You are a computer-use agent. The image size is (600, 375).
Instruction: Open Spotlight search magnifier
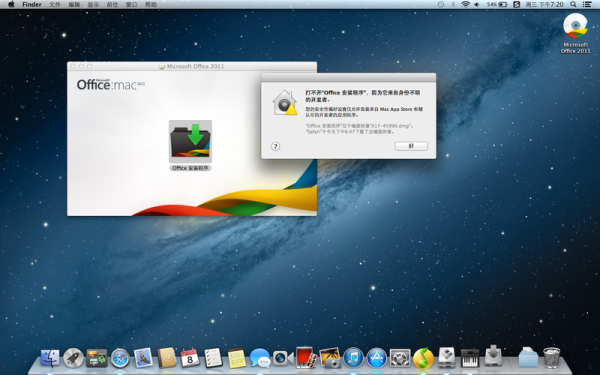click(573, 4)
